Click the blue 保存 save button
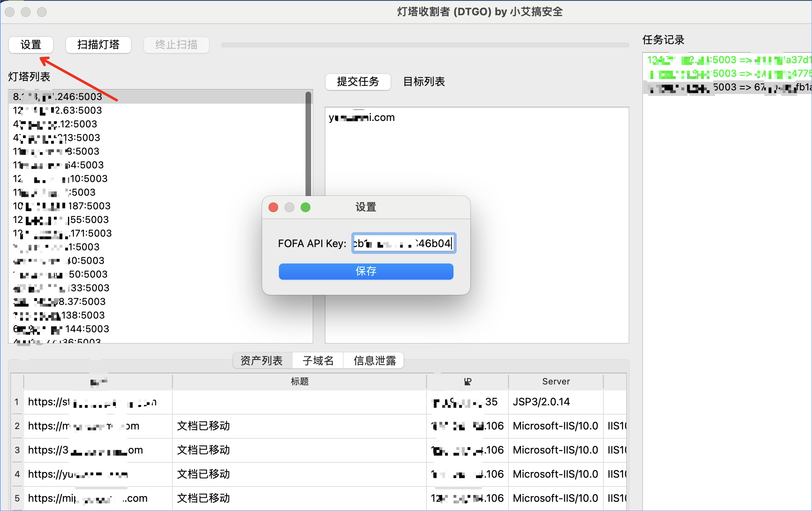 click(x=366, y=271)
